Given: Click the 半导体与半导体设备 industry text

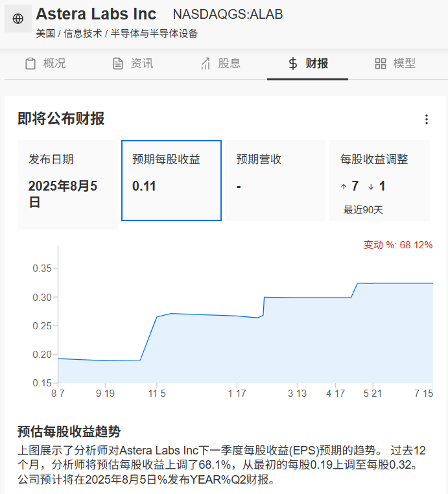Looking at the screenshot, I should (x=154, y=34).
